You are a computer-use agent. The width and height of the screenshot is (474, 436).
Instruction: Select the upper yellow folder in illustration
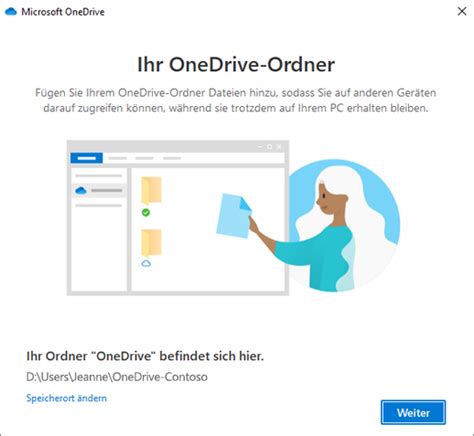(151, 190)
